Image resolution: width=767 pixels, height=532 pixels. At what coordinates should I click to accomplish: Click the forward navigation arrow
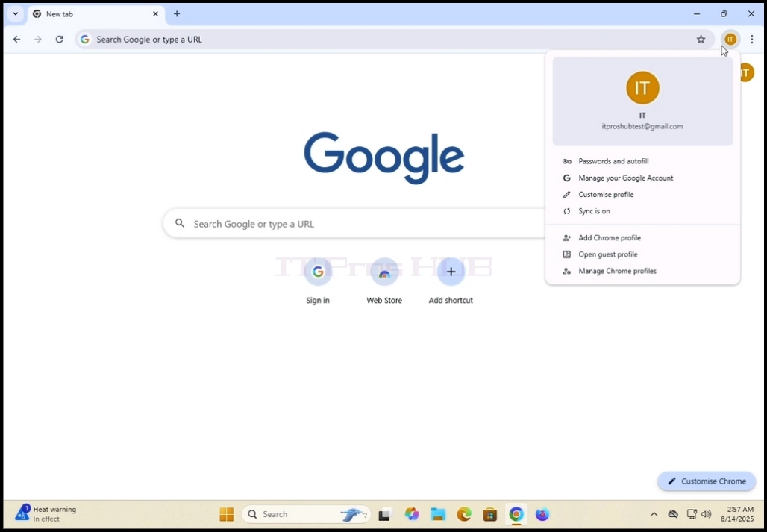click(38, 39)
